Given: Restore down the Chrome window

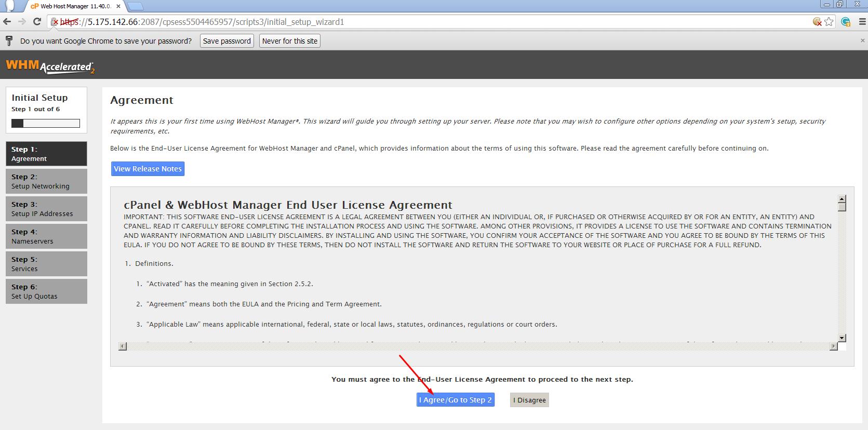Looking at the screenshot, I should [840, 4].
